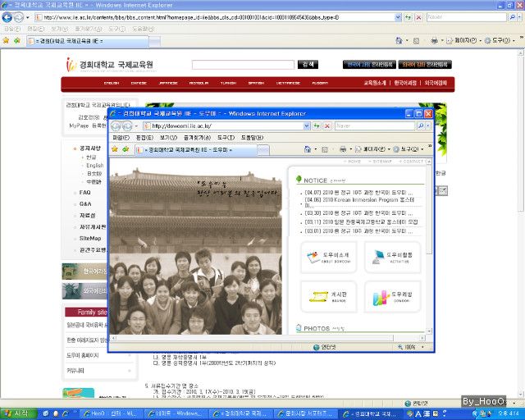The height and width of the screenshot is (420, 525).
Task: Click Add to Favorites icon in main window
Action: point(17,40)
